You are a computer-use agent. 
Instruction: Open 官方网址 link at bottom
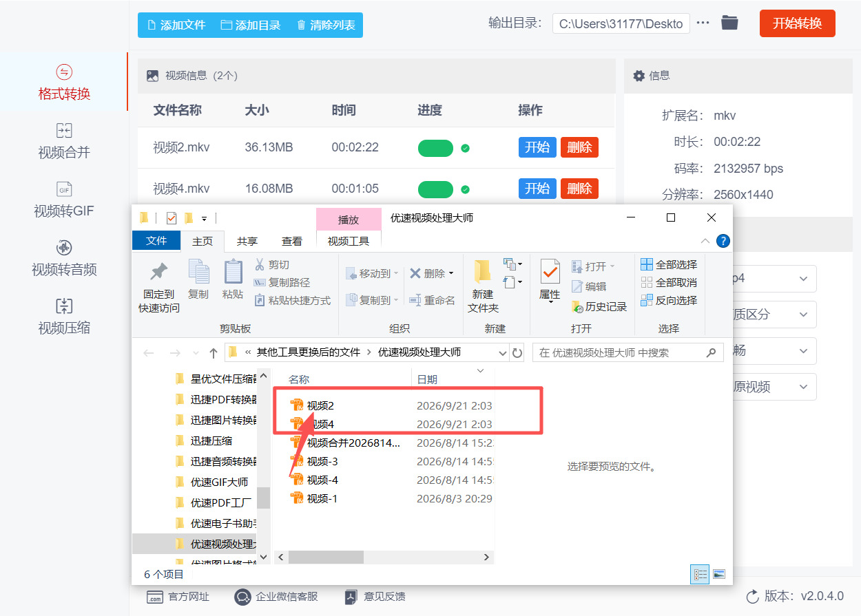click(178, 597)
